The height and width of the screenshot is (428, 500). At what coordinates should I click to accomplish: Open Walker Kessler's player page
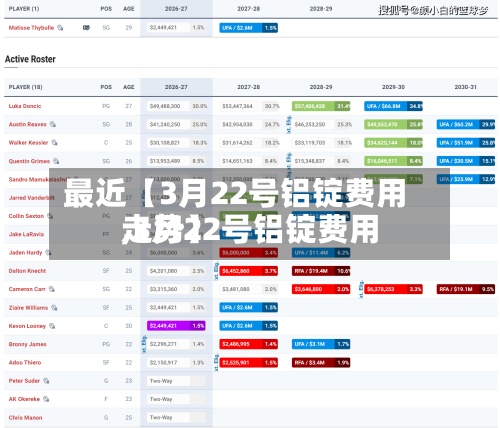pyautogui.click(x=28, y=143)
